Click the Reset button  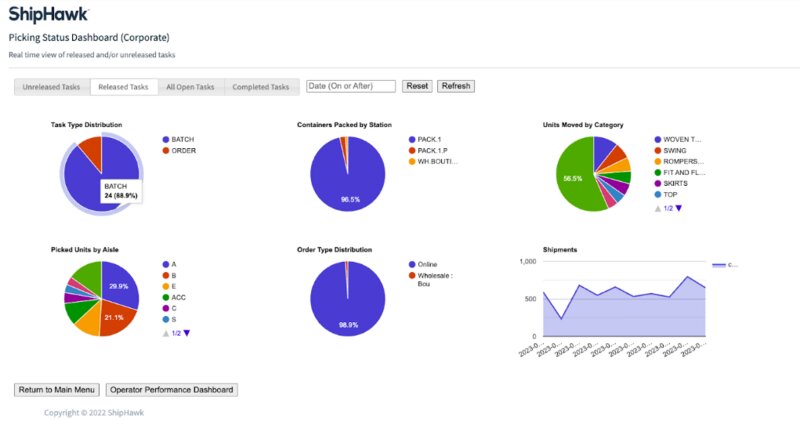point(417,86)
